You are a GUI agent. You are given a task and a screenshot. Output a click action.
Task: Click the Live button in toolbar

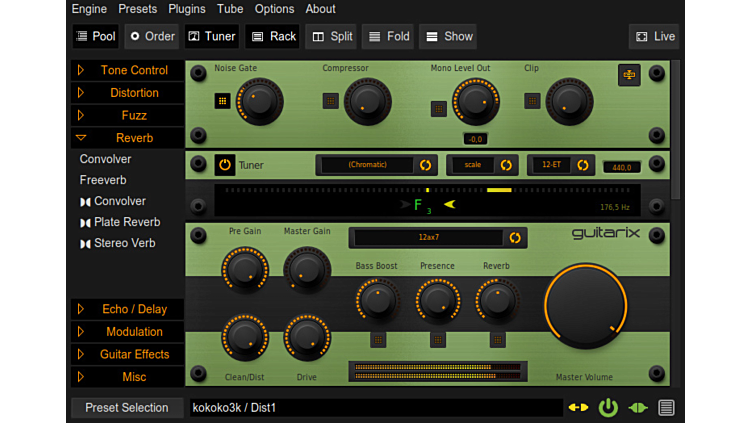pos(654,37)
